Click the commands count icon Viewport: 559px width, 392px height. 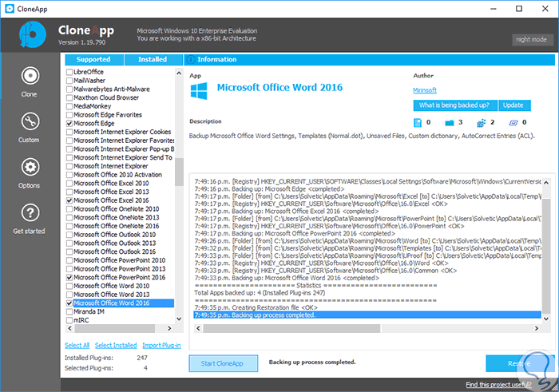(513, 123)
